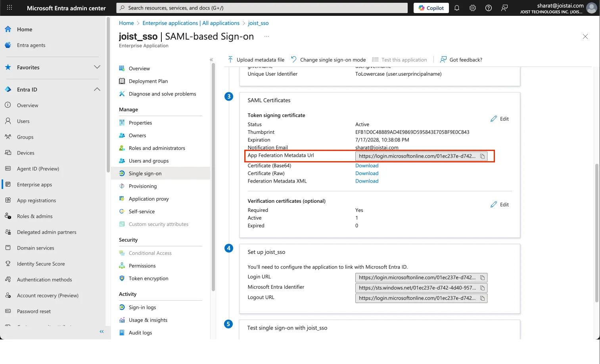The image size is (600, 364).
Task: Click the Copilot button
Action: click(x=431, y=8)
